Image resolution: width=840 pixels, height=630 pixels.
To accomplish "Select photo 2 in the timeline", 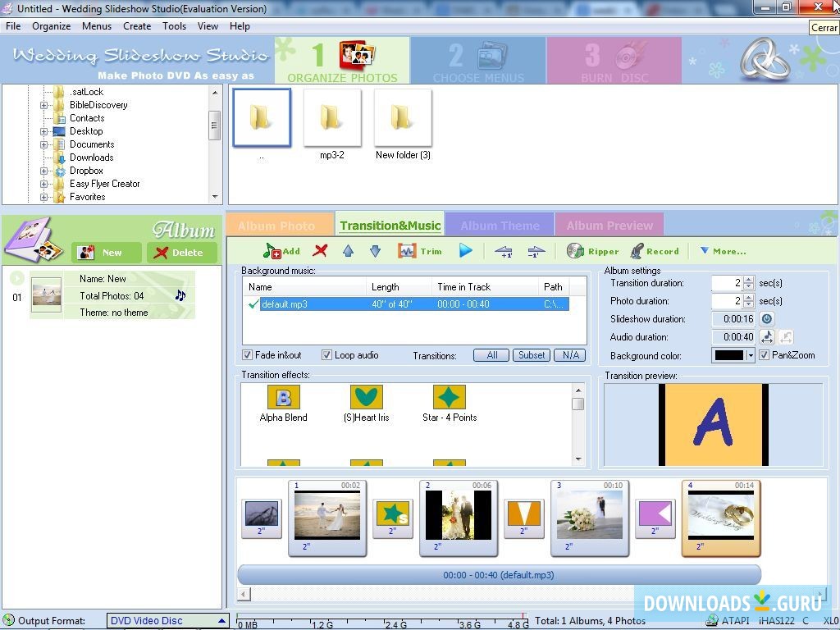I will [459, 518].
